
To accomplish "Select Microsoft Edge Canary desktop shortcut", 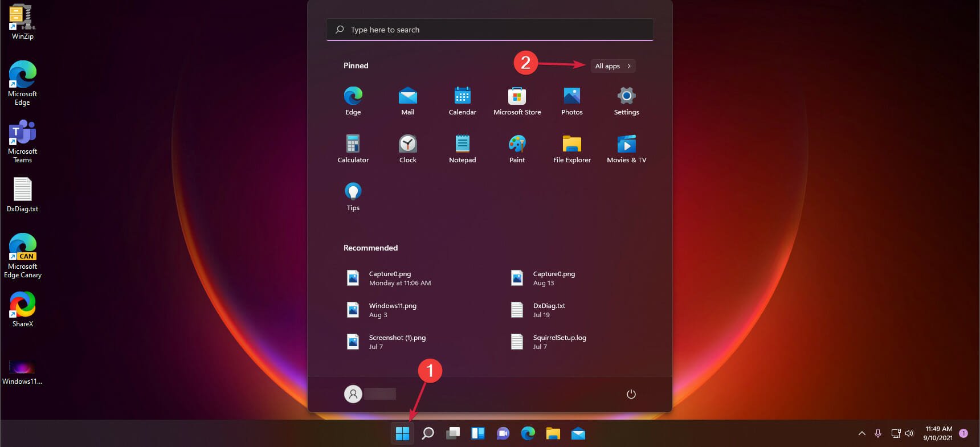I will (x=22, y=256).
